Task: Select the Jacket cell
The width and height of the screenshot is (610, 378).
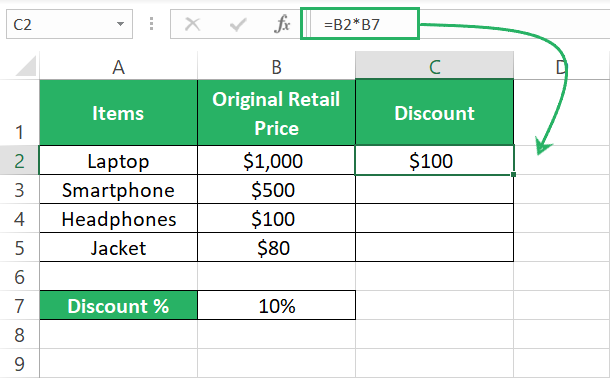Action: pyautogui.click(x=118, y=247)
